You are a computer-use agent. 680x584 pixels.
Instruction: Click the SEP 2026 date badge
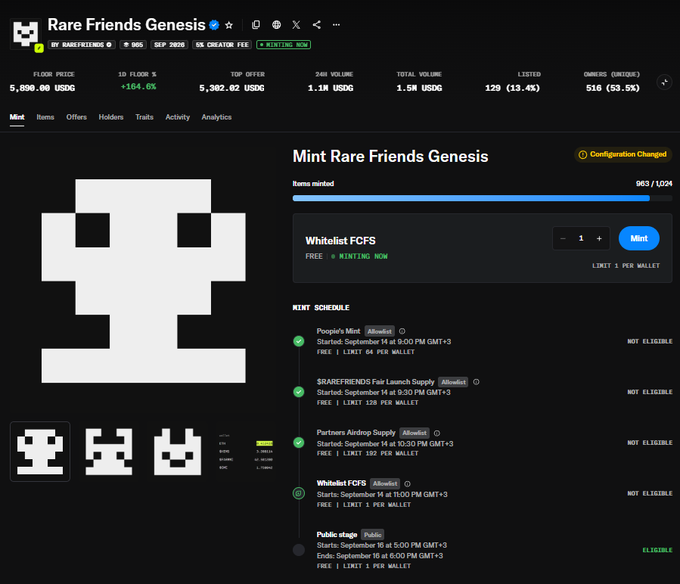[169, 45]
